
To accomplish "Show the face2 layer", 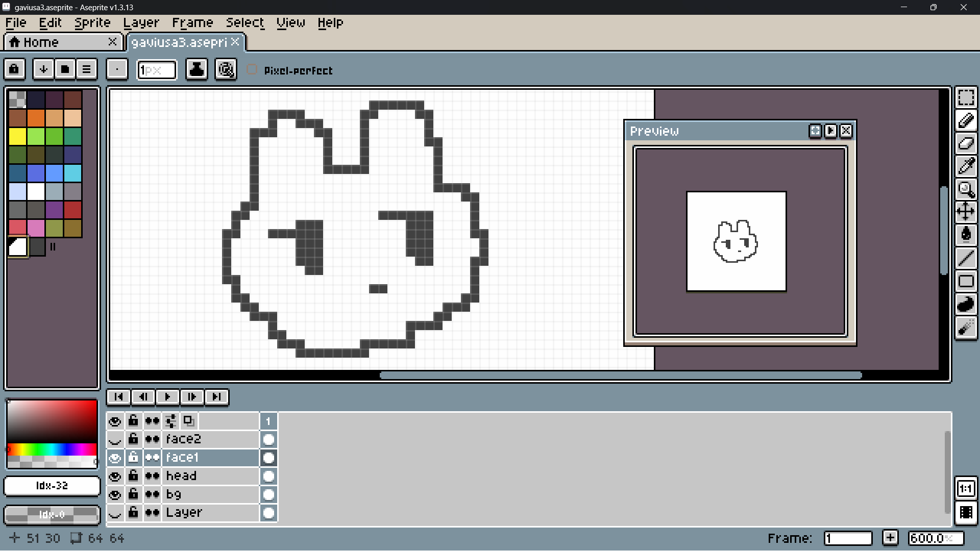I will pyautogui.click(x=115, y=439).
